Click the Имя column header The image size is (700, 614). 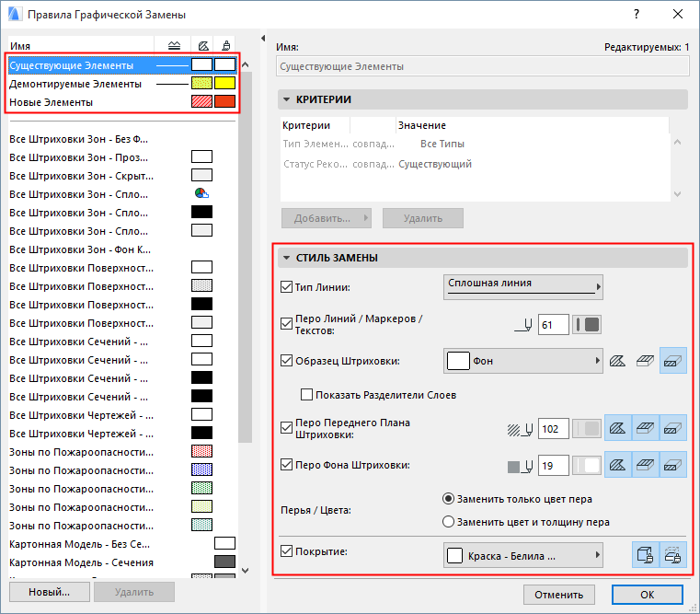pyautogui.click(x=80, y=46)
